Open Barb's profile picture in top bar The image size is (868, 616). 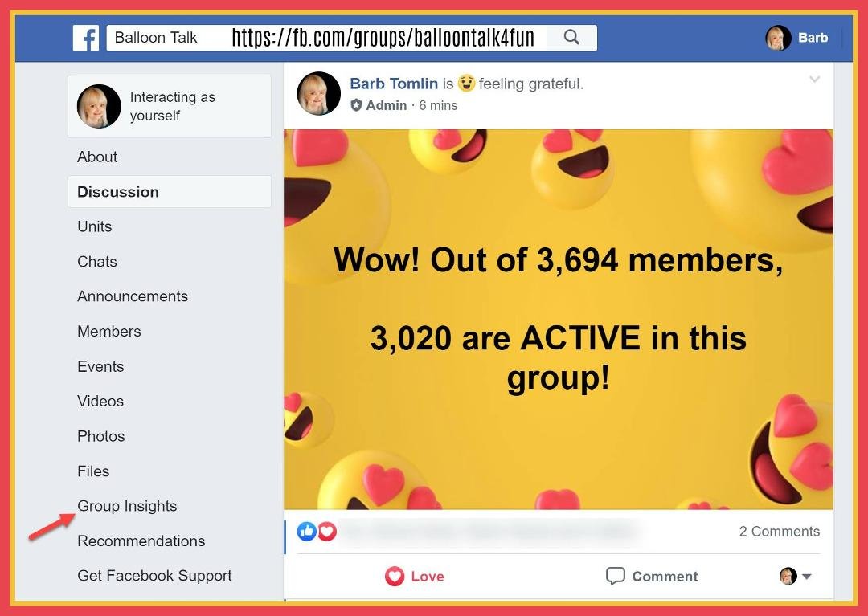coord(778,38)
